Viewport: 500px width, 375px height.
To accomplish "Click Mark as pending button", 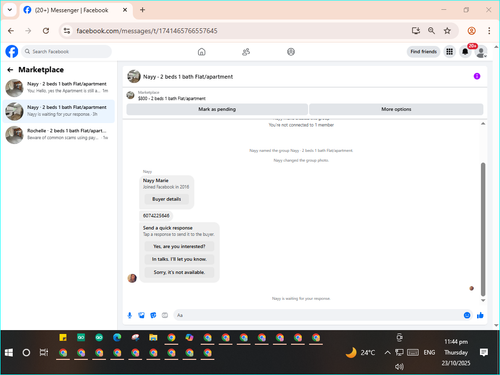I will click(217, 109).
